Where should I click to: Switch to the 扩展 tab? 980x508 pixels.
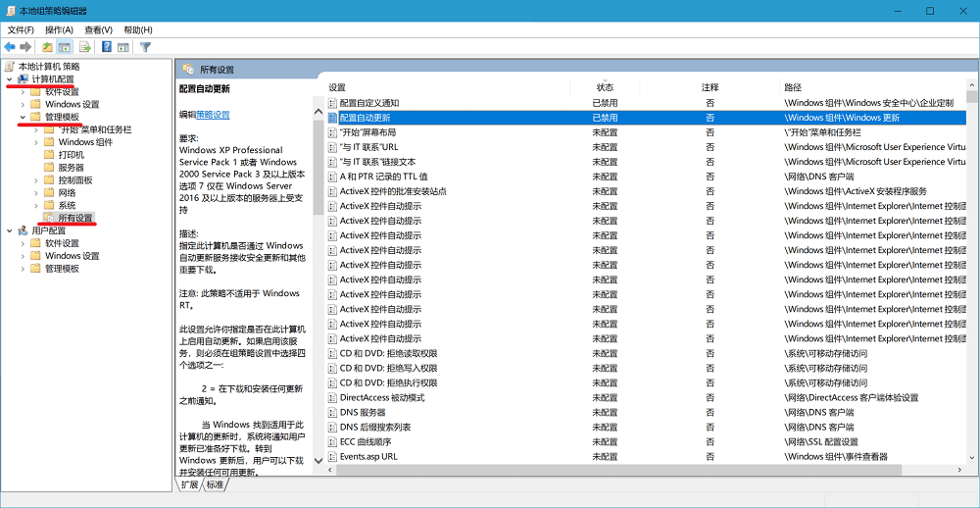pos(189,484)
